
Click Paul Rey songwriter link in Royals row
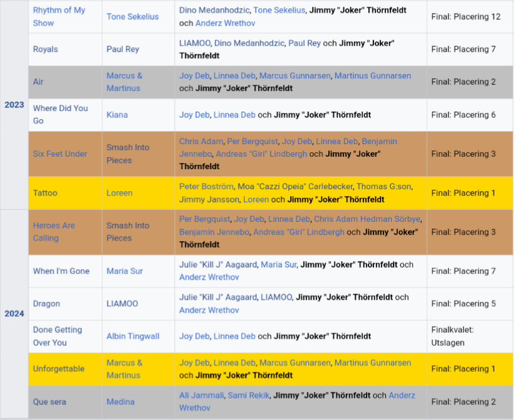(304, 43)
